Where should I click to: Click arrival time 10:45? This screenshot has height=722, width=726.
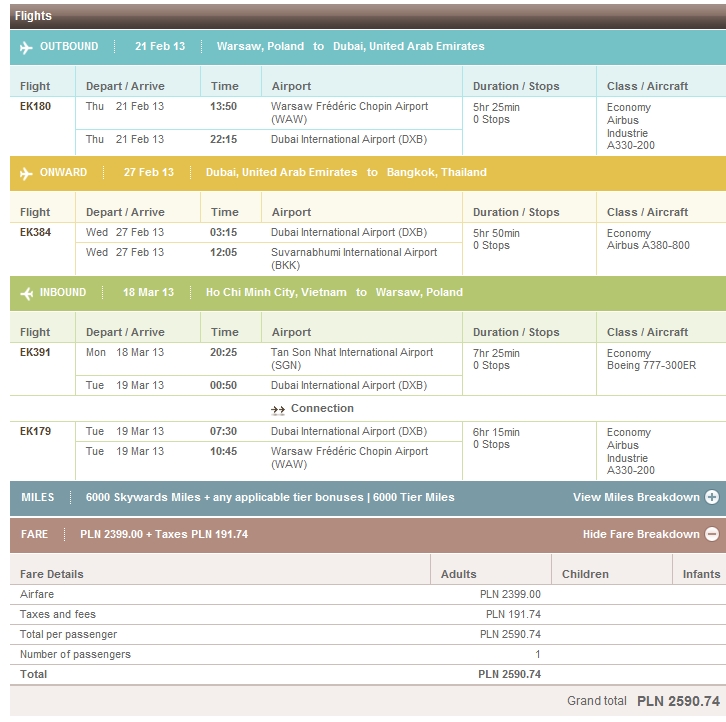[223, 451]
